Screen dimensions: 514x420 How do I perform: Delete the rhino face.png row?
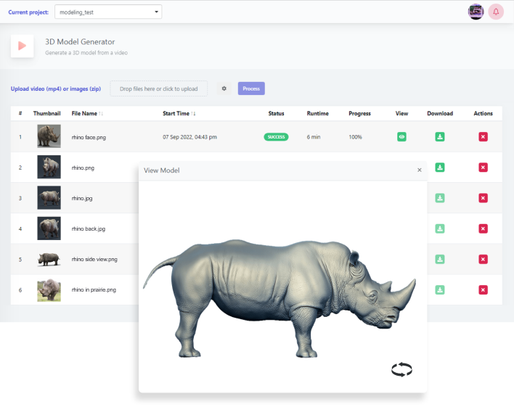484,136
